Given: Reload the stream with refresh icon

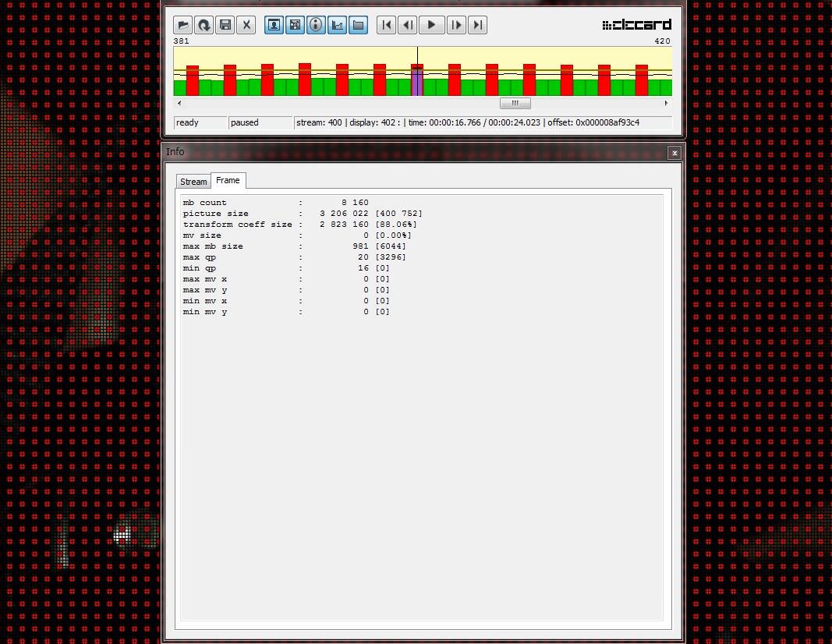Looking at the screenshot, I should pyautogui.click(x=204, y=25).
